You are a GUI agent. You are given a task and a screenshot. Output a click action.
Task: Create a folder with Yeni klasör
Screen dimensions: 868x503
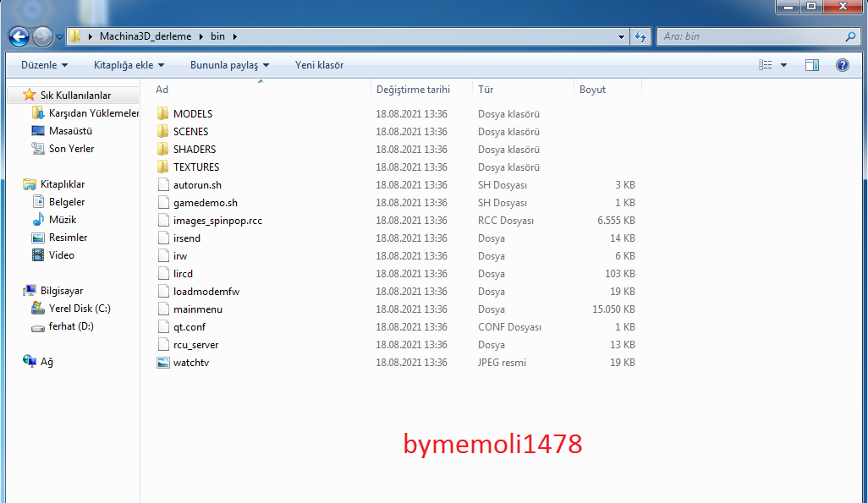tap(320, 65)
